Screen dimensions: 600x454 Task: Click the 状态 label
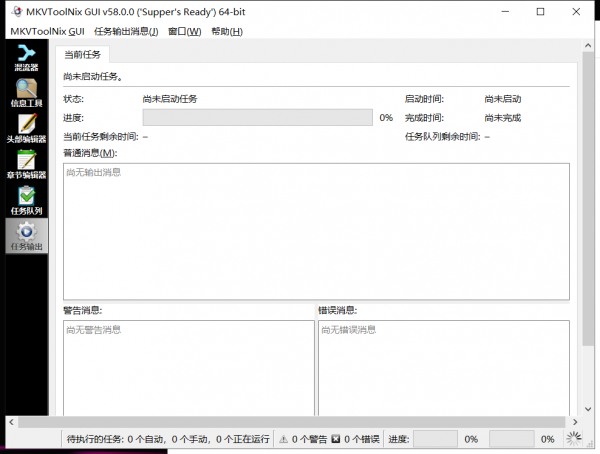[73, 99]
